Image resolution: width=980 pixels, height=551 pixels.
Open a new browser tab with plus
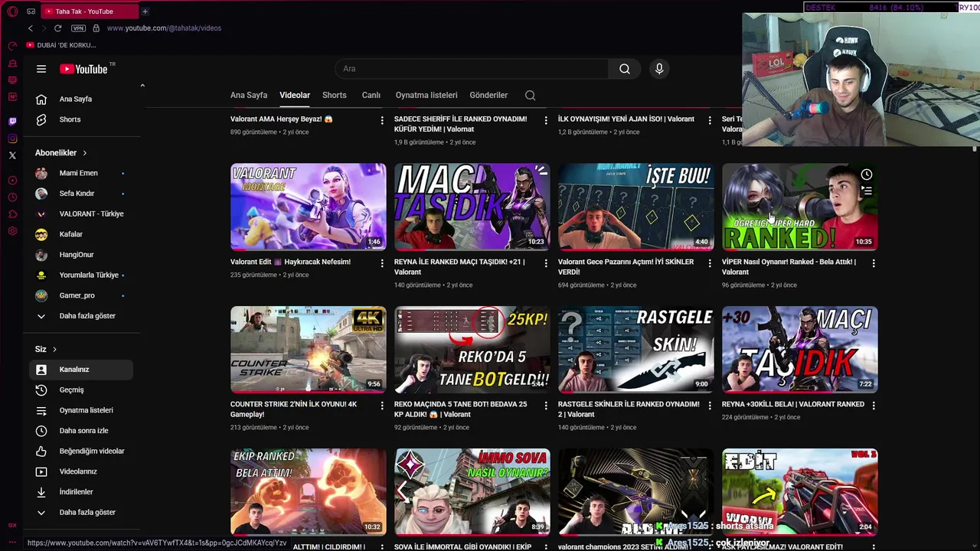tap(145, 11)
